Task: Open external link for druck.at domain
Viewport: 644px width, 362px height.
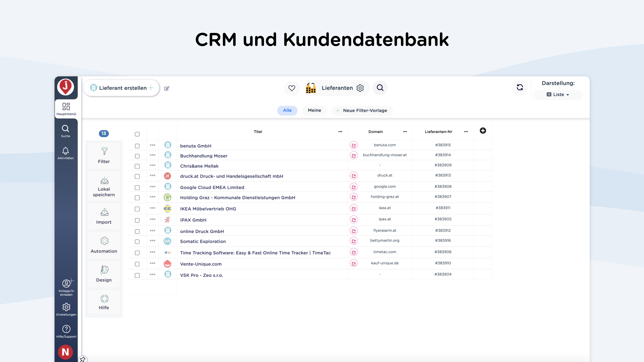Action: tap(353, 176)
